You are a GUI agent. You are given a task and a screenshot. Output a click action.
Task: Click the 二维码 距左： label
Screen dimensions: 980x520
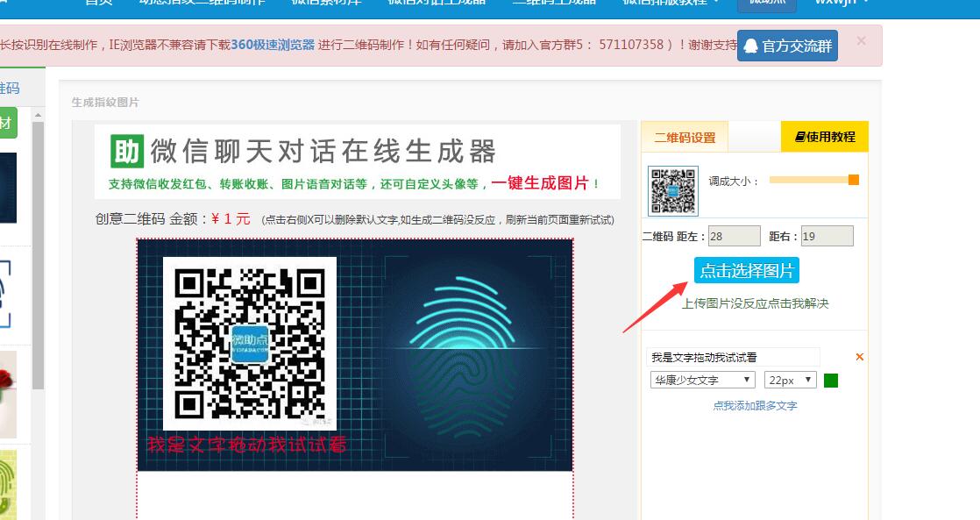pos(674,236)
